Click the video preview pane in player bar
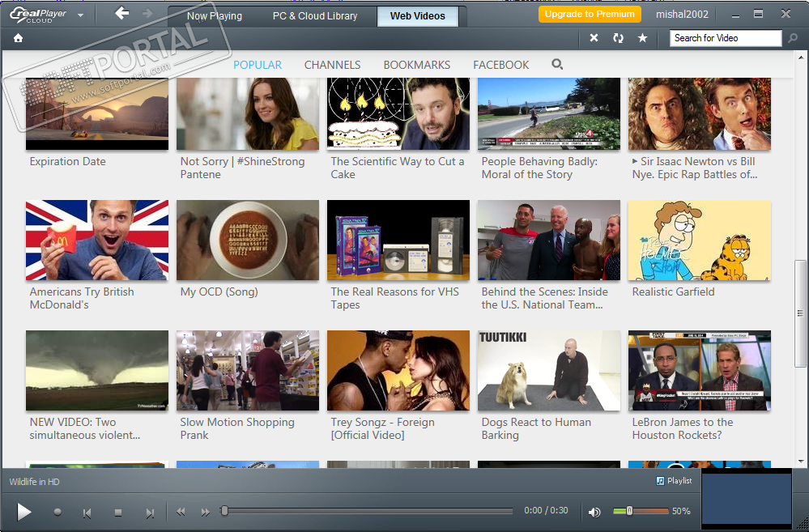The image size is (809, 532). tap(747, 499)
